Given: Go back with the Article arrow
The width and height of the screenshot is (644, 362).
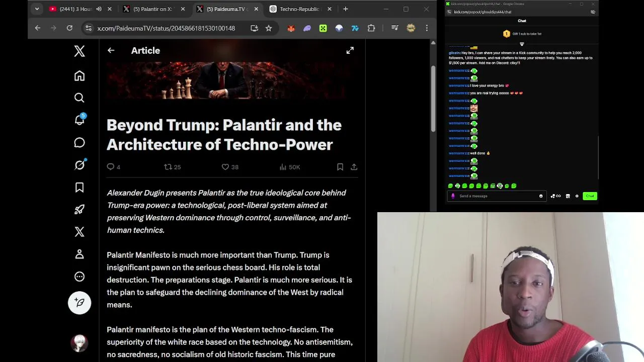Looking at the screenshot, I should 111,50.
